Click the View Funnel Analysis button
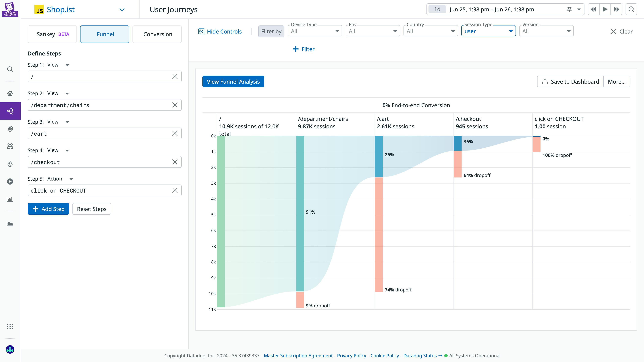644x362 pixels. coord(233,81)
